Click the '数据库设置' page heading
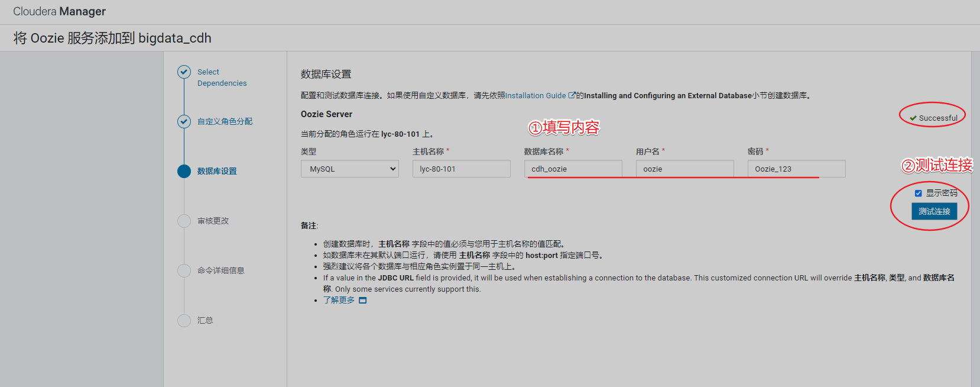Screen dimensions: 980x387 (326, 74)
